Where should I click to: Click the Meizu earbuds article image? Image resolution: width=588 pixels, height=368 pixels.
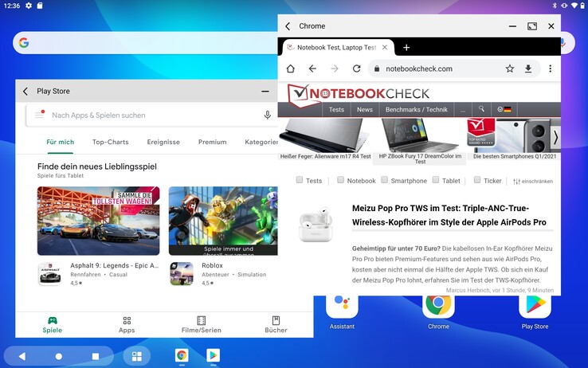pos(316,224)
